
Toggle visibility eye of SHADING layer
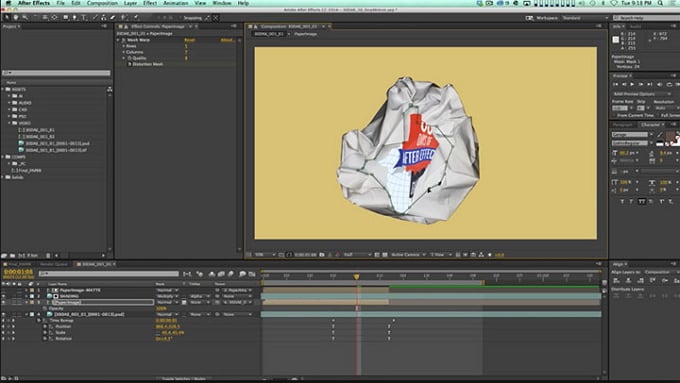tap(4, 296)
